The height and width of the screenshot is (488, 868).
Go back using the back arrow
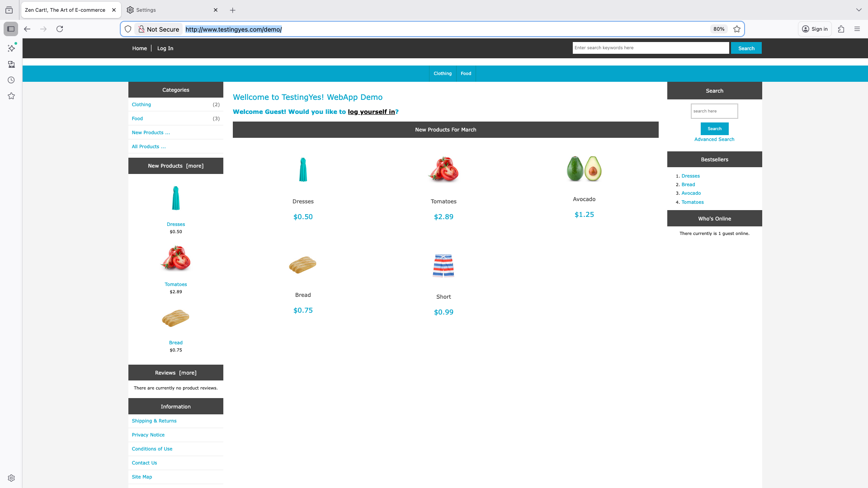[27, 29]
